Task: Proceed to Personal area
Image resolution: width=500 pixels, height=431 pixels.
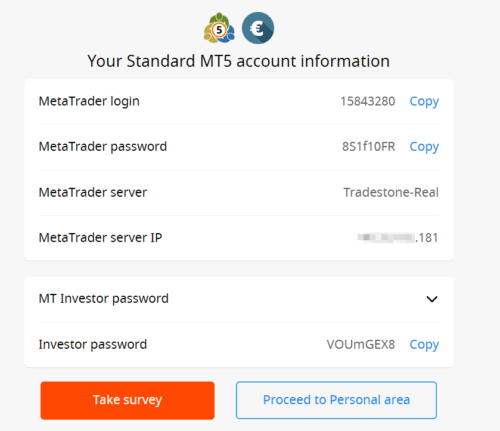Action: tap(336, 400)
